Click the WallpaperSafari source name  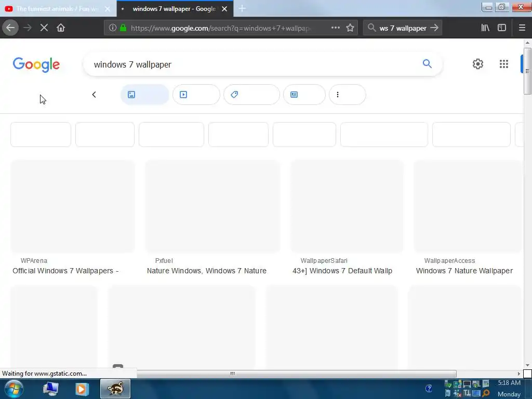coord(324,261)
